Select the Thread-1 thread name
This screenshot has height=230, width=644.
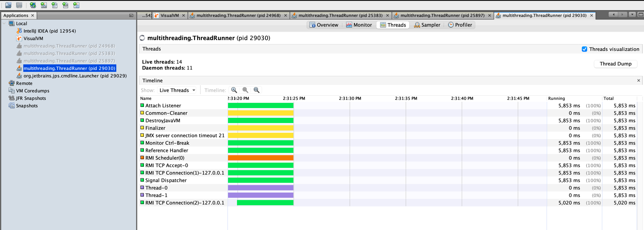pyautogui.click(x=156, y=195)
